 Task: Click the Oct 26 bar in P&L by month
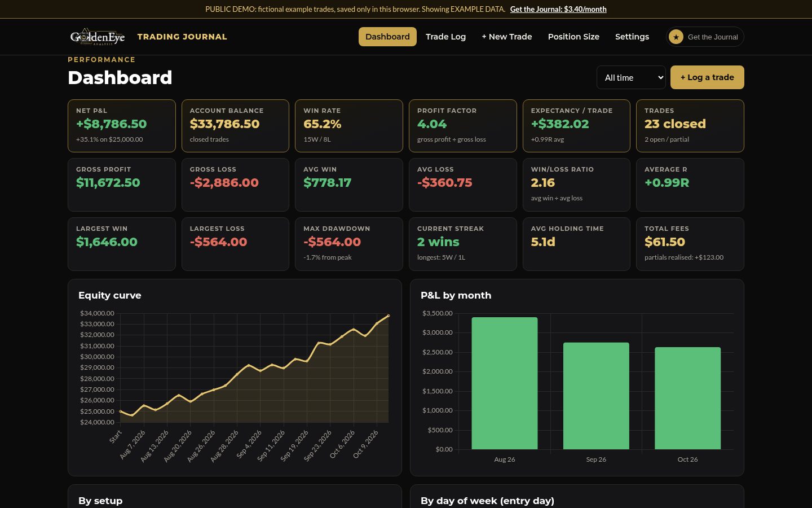point(687,398)
